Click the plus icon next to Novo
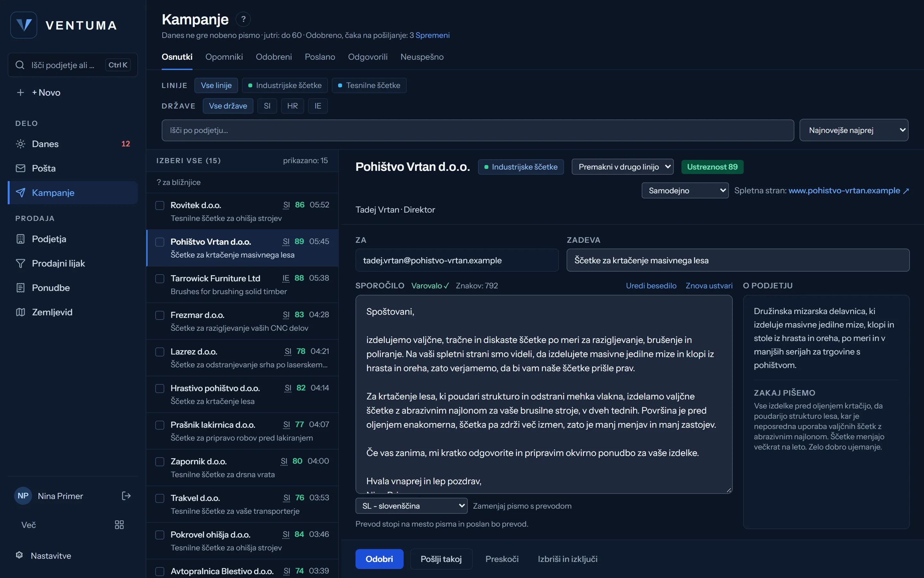The image size is (924, 578). coord(21,92)
